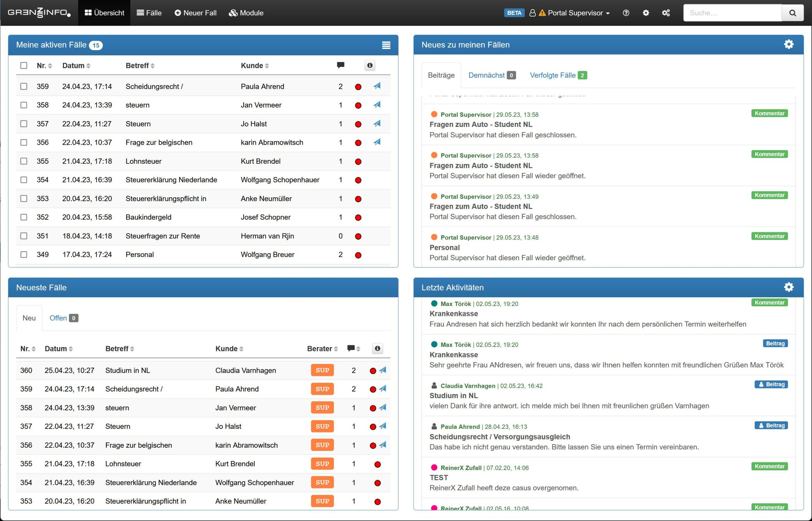Select checkbox for case 355 Lohnsteuer
This screenshot has width=812, height=521.
pyautogui.click(x=24, y=161)
